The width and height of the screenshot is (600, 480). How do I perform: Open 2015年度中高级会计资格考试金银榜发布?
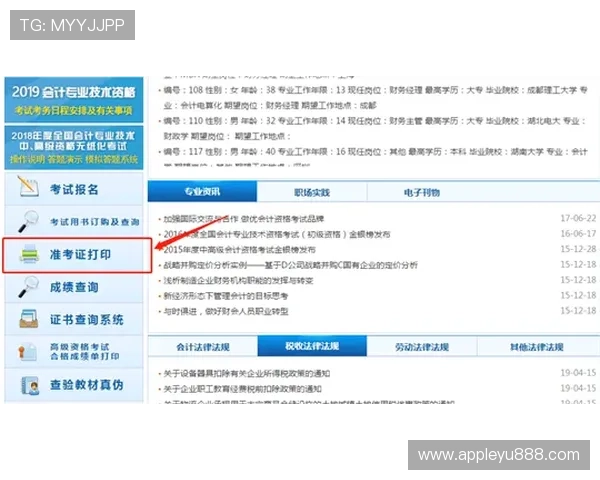(x=240, y=250)
